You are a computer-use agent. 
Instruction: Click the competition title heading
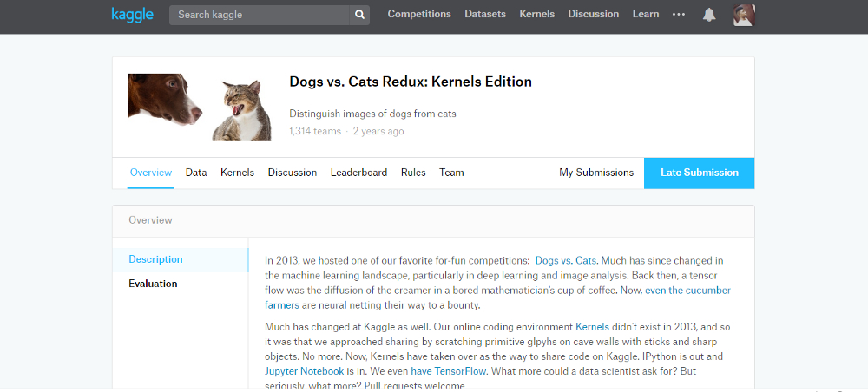(x=411, y=82)
